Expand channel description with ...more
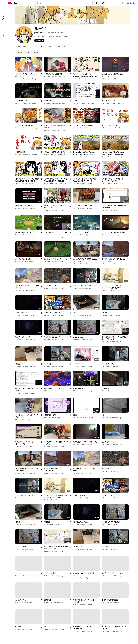 (65, 36)
